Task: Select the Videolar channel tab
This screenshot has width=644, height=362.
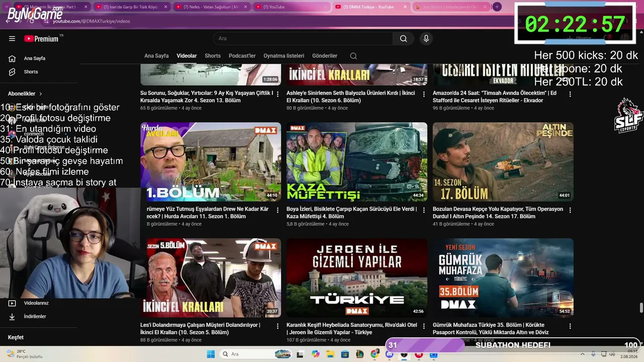Action: click(x=187, y=56)
